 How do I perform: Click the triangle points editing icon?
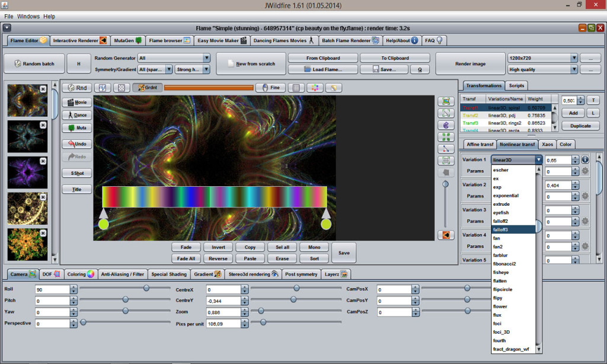446,149
